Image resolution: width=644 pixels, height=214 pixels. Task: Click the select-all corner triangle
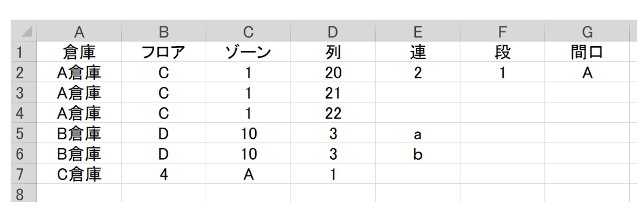26,32
